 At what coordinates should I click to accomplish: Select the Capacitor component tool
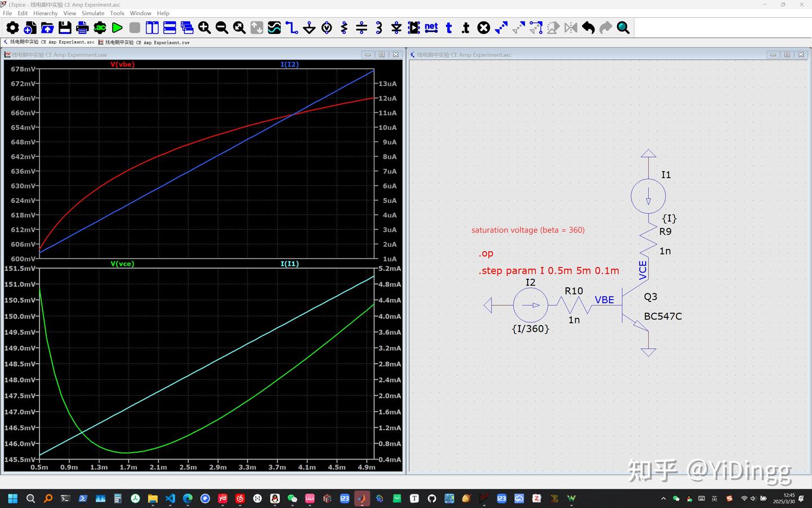click(x=361, y=28)
